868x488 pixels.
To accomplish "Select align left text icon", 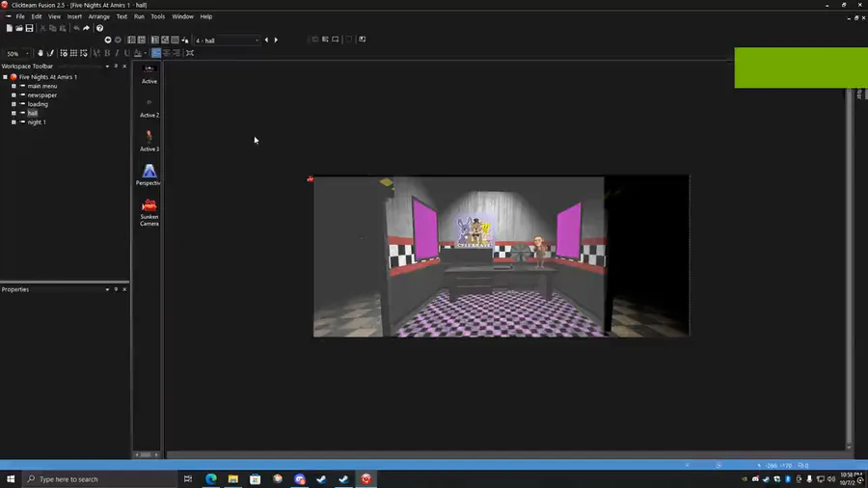I will coord(156,53).
